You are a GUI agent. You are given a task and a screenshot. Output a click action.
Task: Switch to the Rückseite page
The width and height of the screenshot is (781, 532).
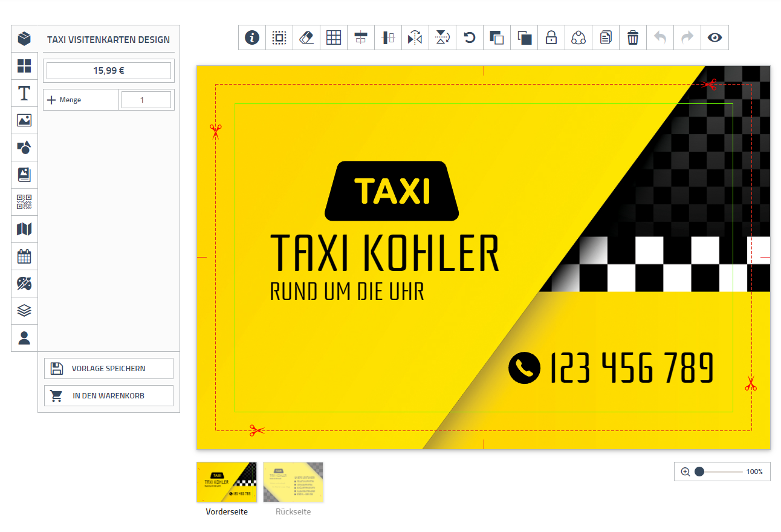point(293,482)
